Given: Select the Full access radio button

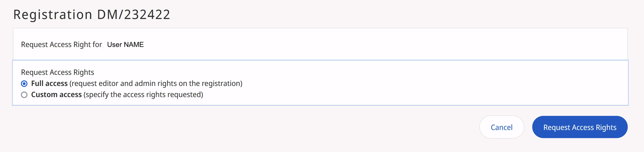Looking at the screenshot, I should click(24, 84).
